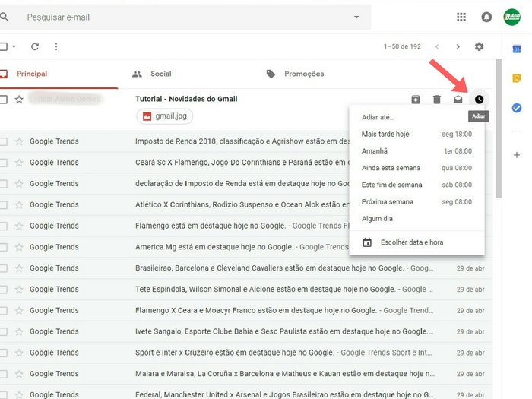Click in the Pesquisar e-mail search field
Viewport: 532px width, 399px height.
187,17
